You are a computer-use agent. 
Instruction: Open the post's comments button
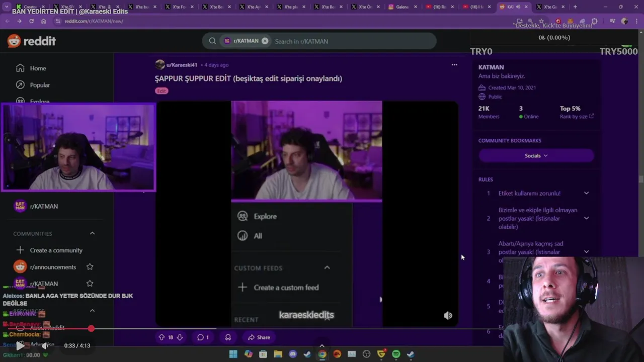click(x=203, y=337)
